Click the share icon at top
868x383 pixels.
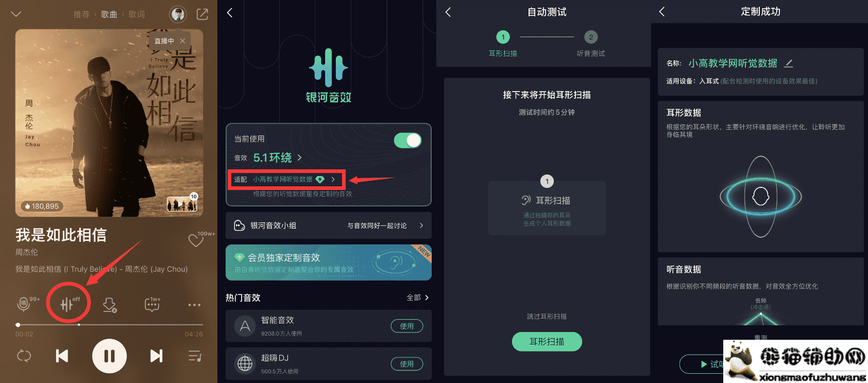(202, 14)
